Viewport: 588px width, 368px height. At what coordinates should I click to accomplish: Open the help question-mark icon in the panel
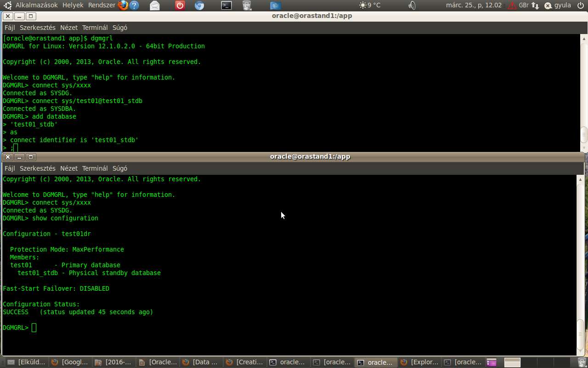134,6
